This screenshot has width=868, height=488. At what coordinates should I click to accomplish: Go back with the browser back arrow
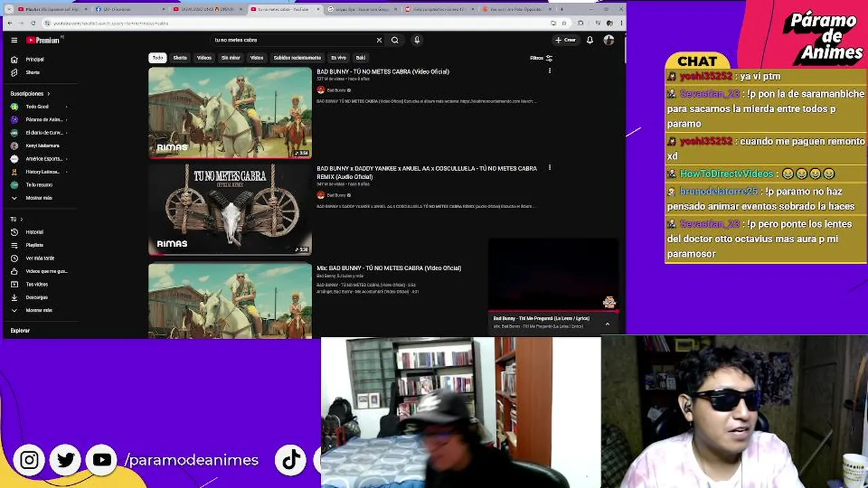coord(11,23)
